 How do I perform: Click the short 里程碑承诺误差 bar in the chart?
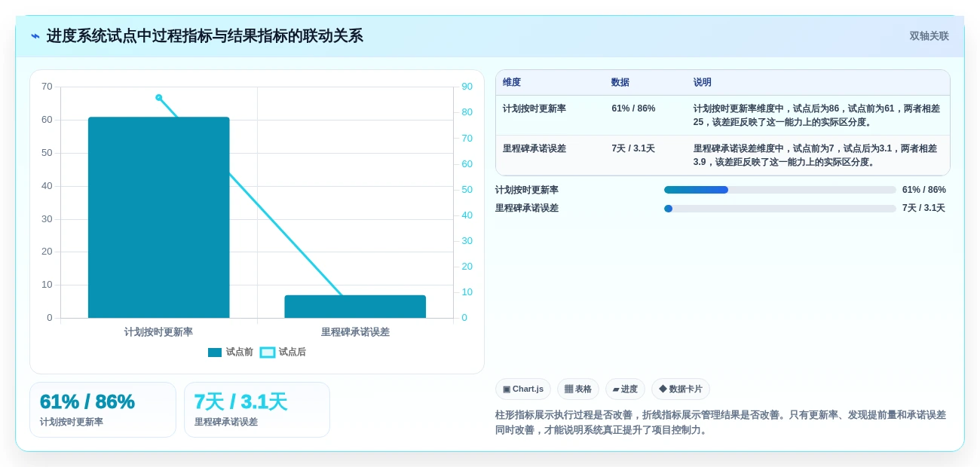coord(355,307)
